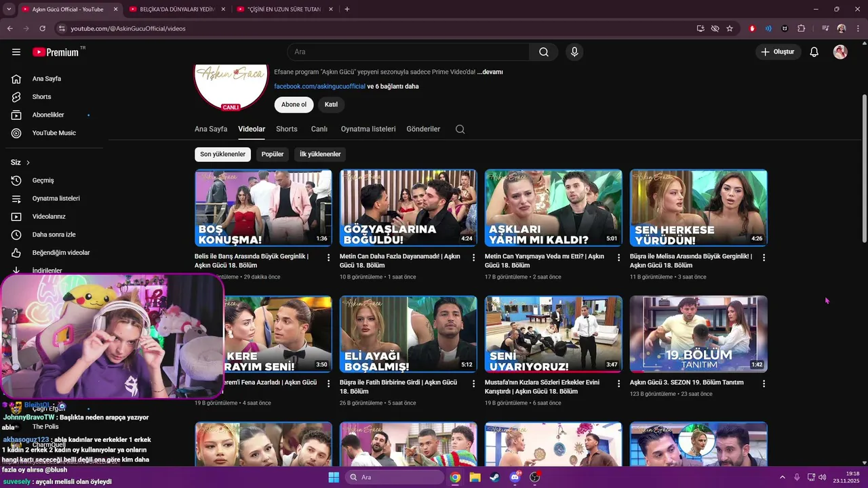Open options for Büşra ile Melisa video

coord(764,258)
